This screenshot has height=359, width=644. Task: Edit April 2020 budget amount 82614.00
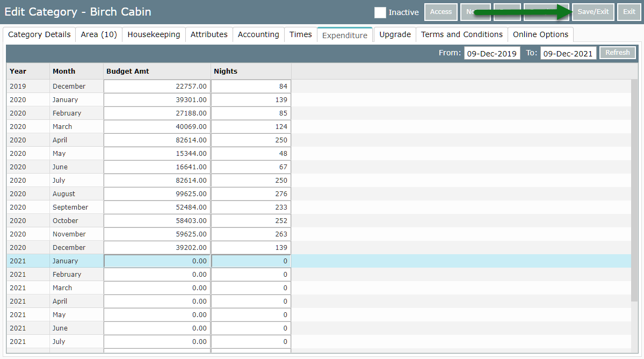157,140
